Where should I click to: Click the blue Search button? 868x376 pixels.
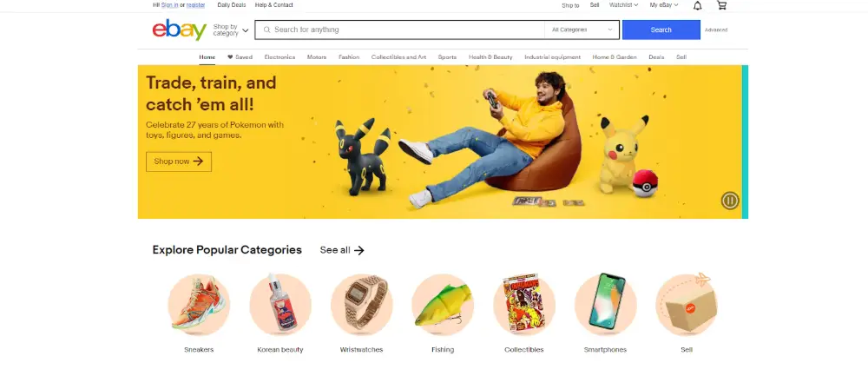(661, 30)
